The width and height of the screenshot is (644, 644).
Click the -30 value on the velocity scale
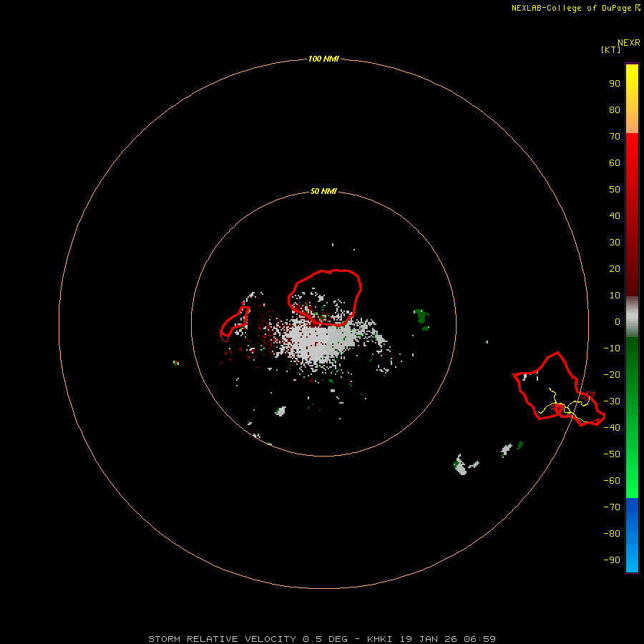[612, 401]
